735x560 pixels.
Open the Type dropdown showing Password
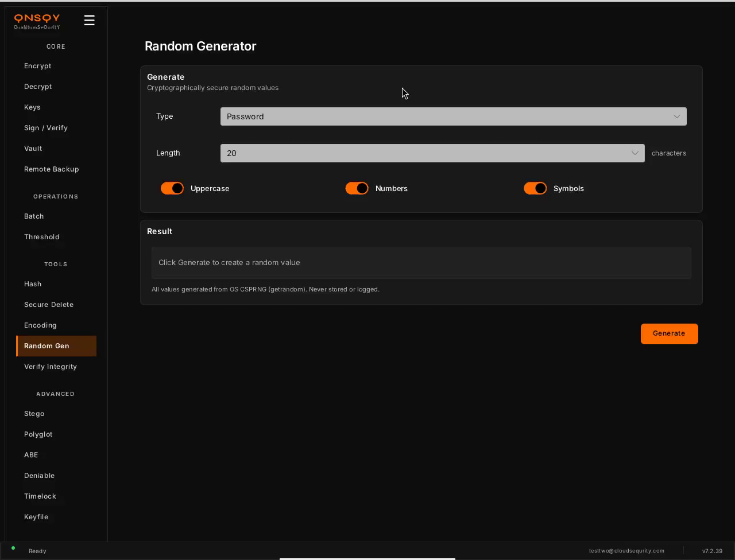(x=454, y=116)
